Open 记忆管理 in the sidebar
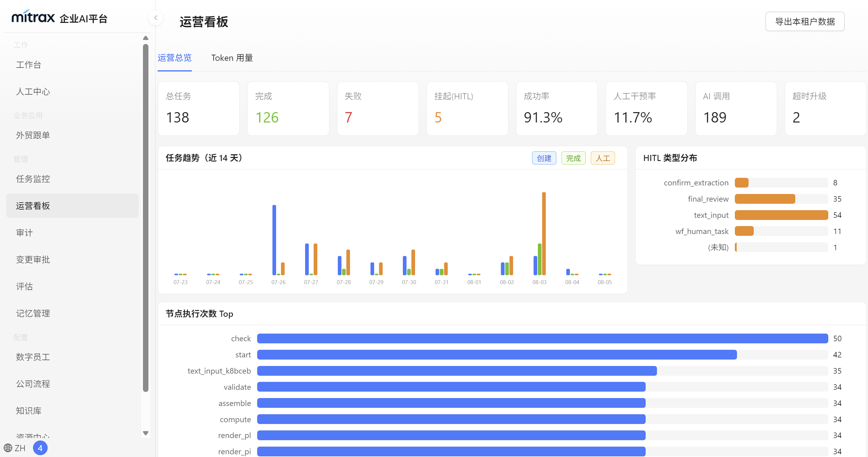This screenshot has width=868, height=457. pyautogui.click(x=72, y=313)
